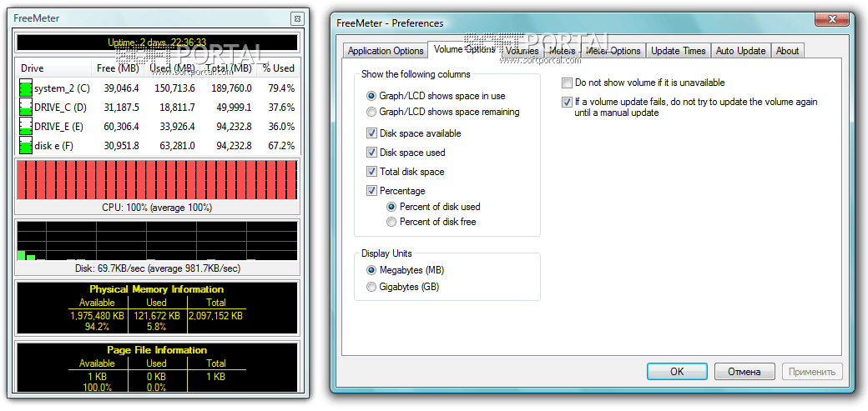Open the About tab
868x411 pixels.
point(787,51)
